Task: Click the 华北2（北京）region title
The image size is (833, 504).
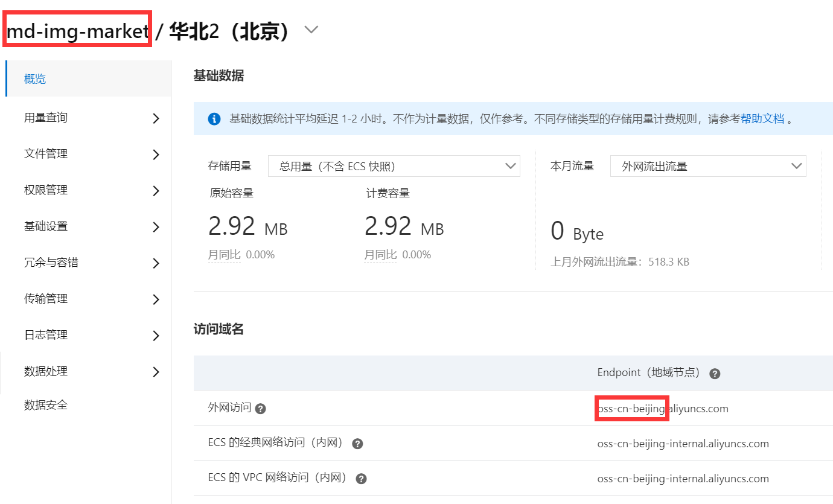Action: [x=231, y=31]
